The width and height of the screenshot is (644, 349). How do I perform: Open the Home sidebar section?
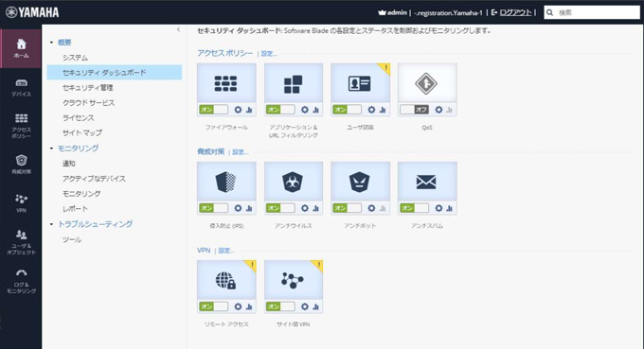coord(21,48)
